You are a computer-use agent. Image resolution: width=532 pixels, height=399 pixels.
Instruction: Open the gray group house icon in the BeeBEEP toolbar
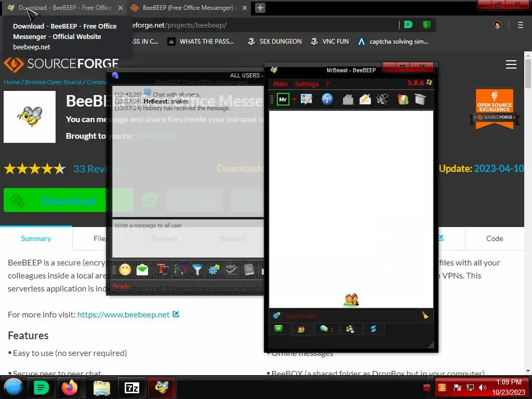coord(348,100)
